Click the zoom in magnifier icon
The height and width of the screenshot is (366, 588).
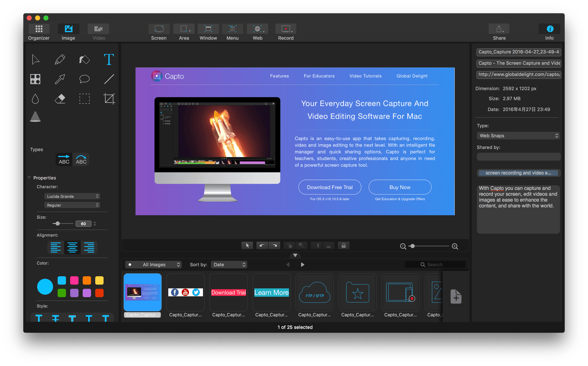coord(455,246)
